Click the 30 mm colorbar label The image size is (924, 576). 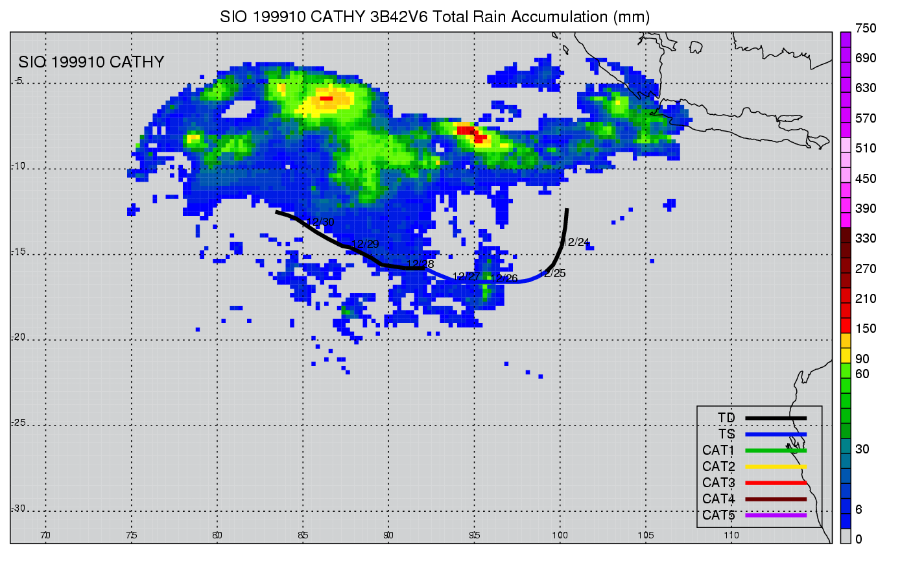pyautogui.click(x=862, y=450)
